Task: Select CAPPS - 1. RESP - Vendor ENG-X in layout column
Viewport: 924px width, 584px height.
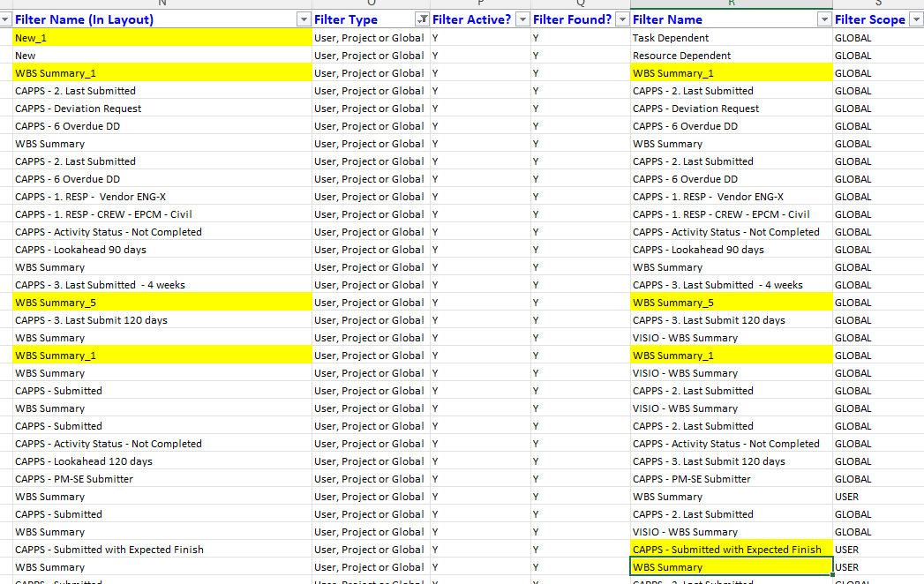Action: pos(162,197)
